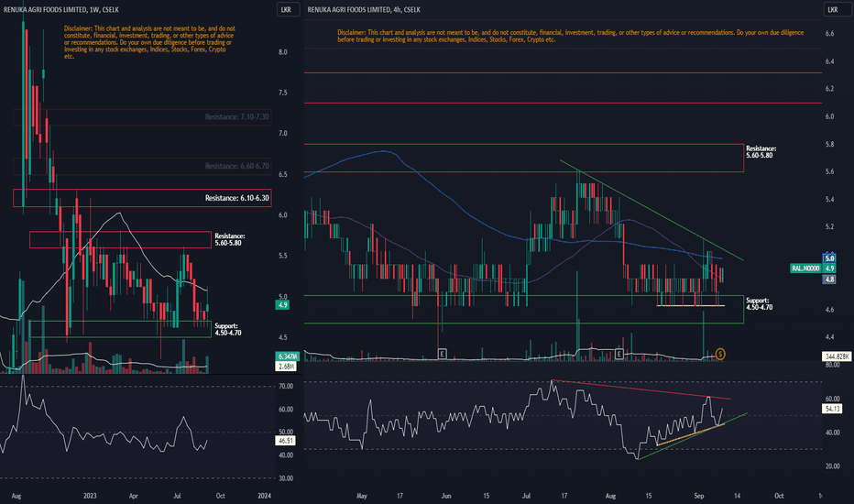
Task: Click the 2.68M volume average tag
Action: click(287, 367)
